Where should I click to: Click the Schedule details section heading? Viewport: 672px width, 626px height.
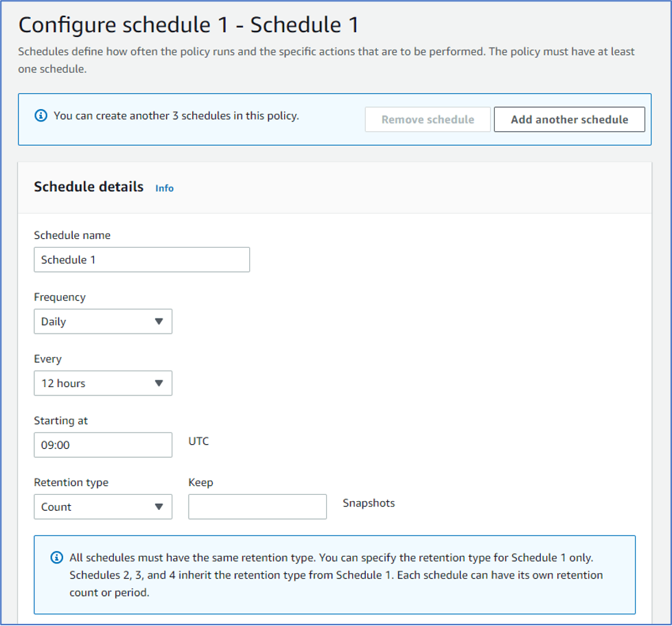click(x=87, y=187)
